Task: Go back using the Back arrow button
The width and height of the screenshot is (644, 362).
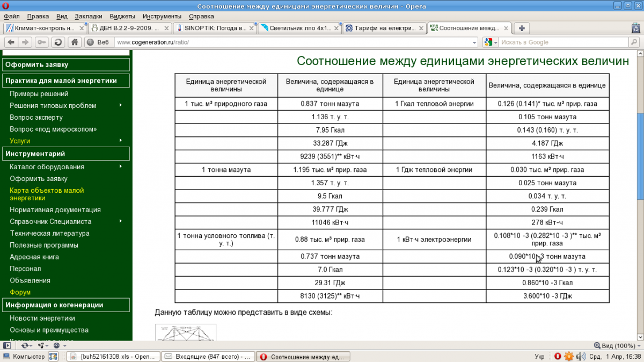Action: click(11, 42)
